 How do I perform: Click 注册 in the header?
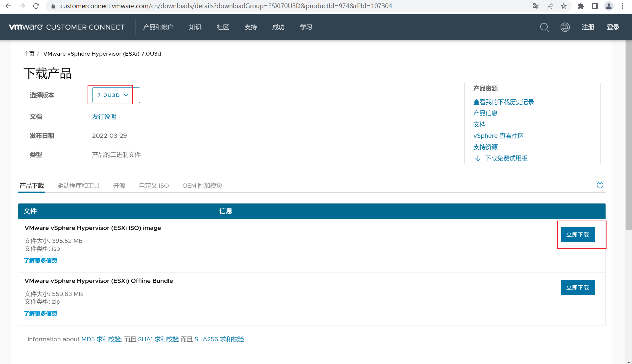(x=588, y=27)
